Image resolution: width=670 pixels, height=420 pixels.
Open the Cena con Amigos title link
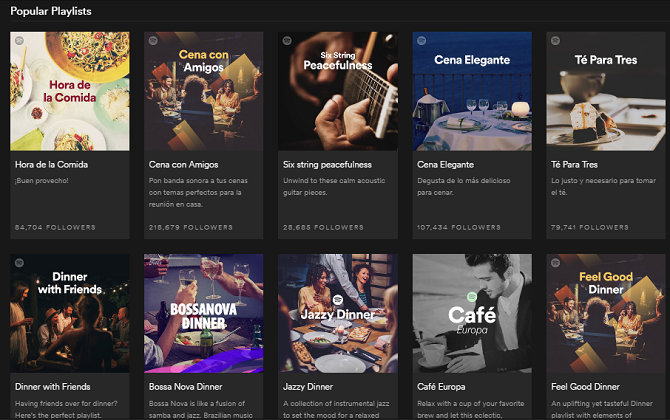click(184, 165)
